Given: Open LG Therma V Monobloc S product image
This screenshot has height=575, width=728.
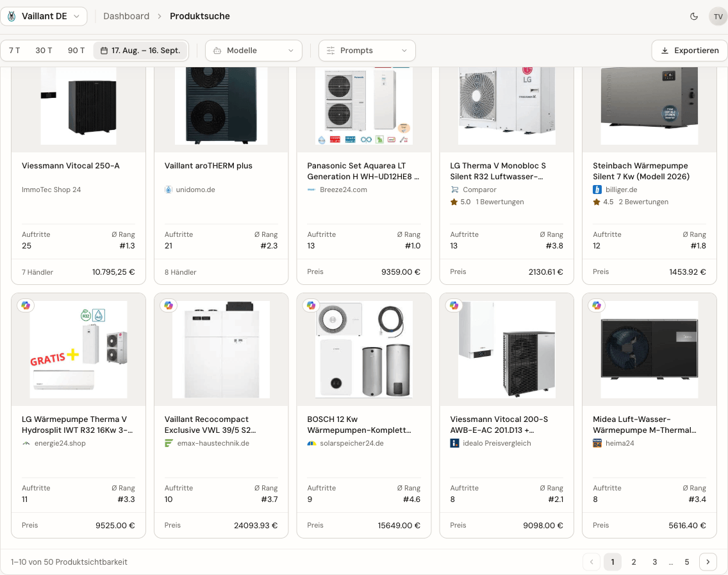Looking at the screenshot, I should click(x=506, y=106).
